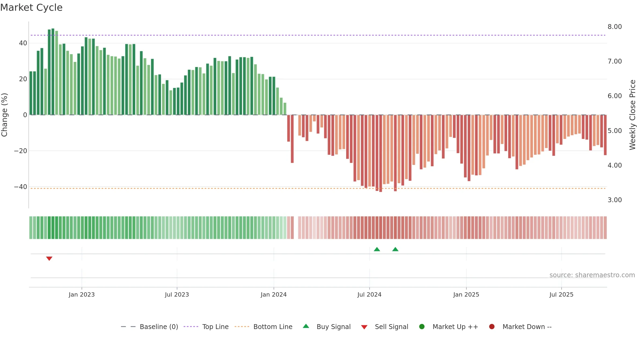This screenshot has width=644, height=362.
Task: Click the Jan 2024 axis label
Action: [274, 295]
